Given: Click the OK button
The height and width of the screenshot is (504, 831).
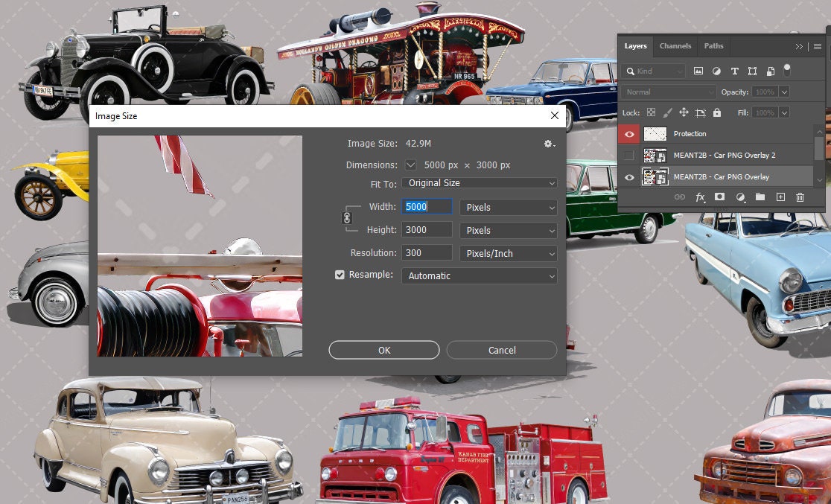Looking at the screenshot, I should tap(384, 350).
